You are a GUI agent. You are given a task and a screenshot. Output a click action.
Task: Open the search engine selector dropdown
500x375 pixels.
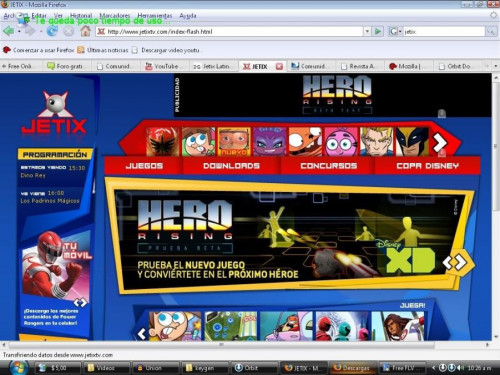coord(395,32)
